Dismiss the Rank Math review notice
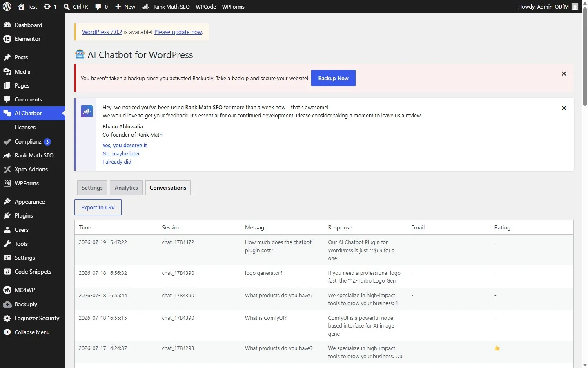The width and height of the screenshot is (588, 368). click(564, 108)
